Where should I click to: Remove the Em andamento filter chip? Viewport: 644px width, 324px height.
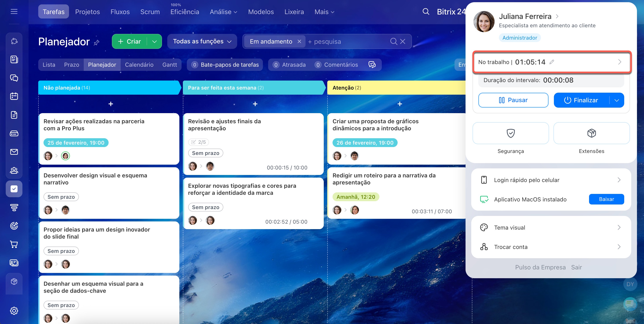[299, 41]
